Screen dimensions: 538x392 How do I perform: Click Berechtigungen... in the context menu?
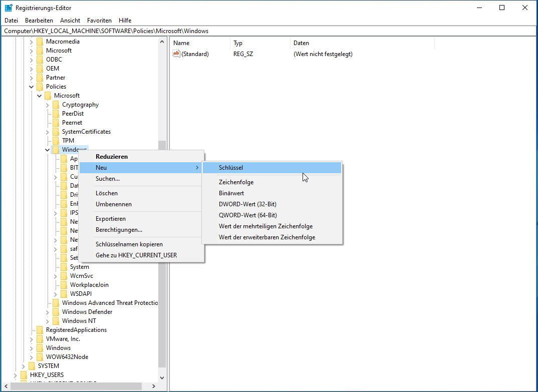(x=119, y=230)
